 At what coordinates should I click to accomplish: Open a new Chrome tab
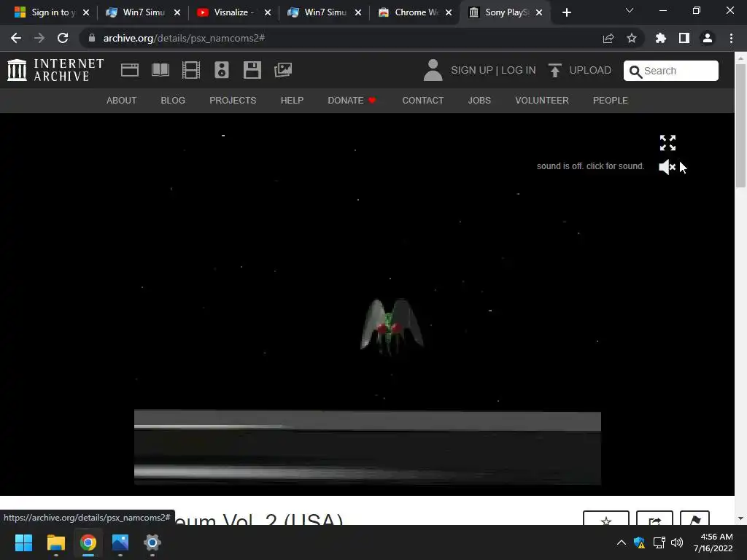click(x=566, y=12)
